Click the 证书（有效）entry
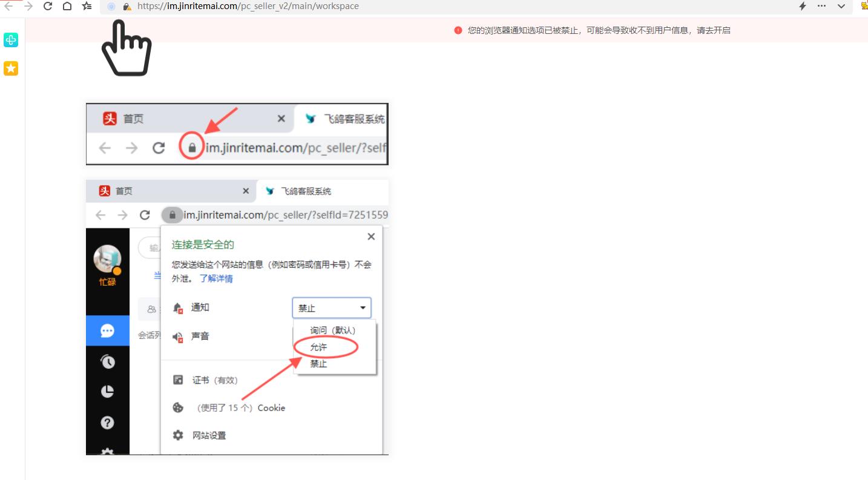Viewport: 868px width, 480px height. coord(215,380)
